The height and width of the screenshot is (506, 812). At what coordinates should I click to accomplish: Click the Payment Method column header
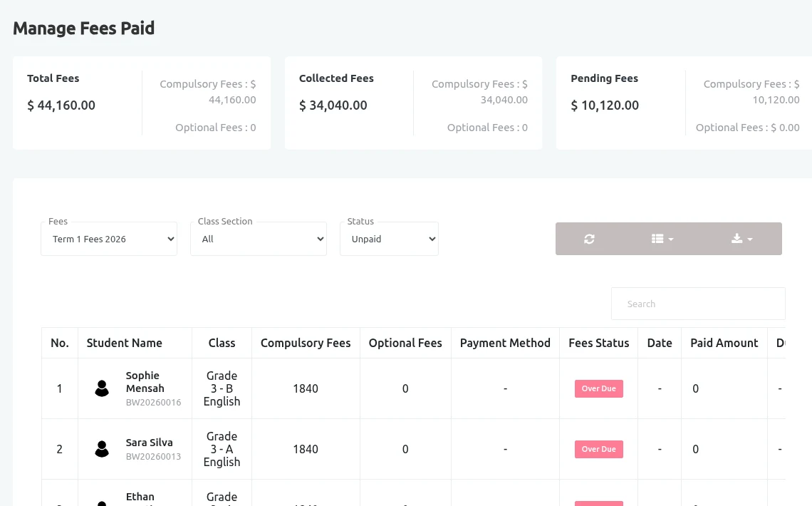pyautogui.click(x=505, y=343)
